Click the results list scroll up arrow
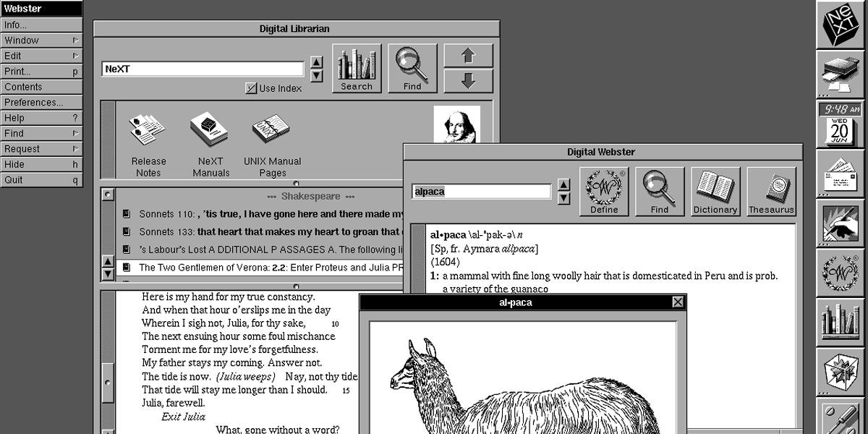Viewport: 868px width, 434px height. (x=108, y=262)
